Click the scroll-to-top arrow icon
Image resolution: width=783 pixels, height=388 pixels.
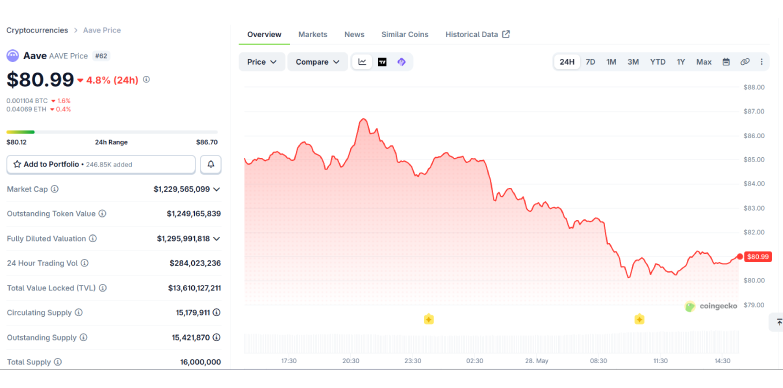pos(778,323)
